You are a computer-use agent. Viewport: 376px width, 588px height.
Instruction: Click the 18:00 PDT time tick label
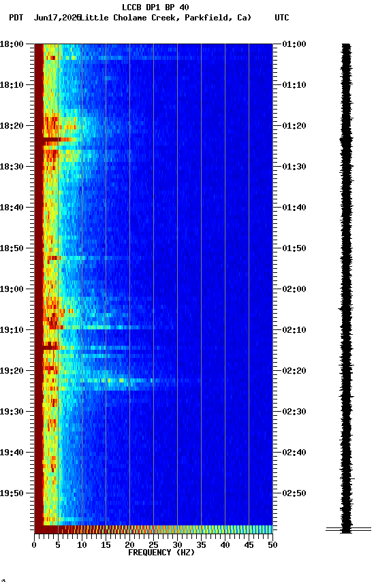click(12, 44)
